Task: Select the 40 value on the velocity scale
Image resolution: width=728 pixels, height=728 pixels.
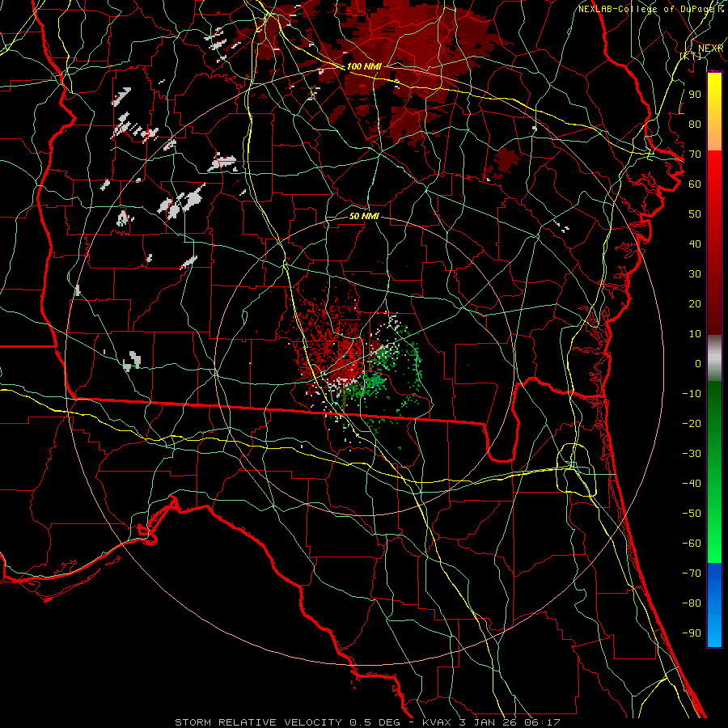Action: point(695,244)
